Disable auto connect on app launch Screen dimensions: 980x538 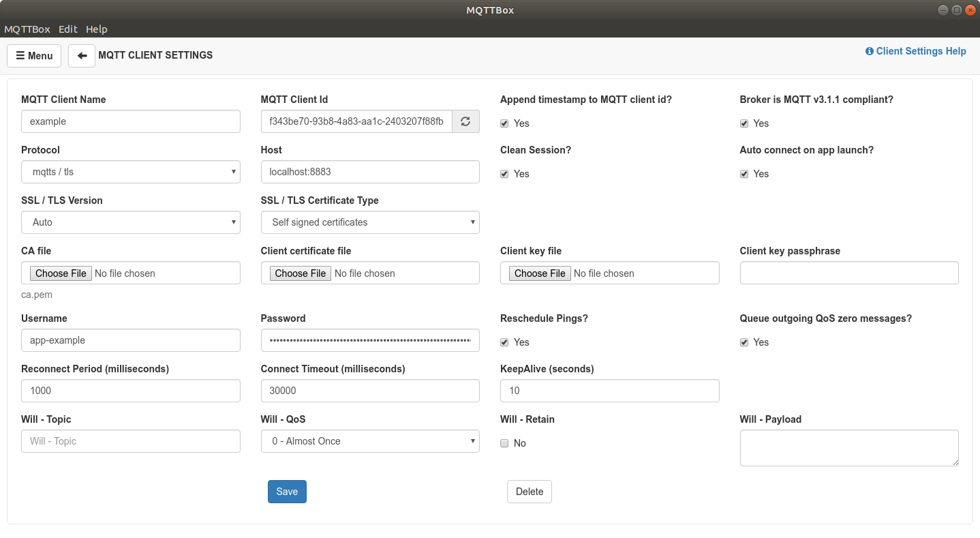click(x=744, y=174)
